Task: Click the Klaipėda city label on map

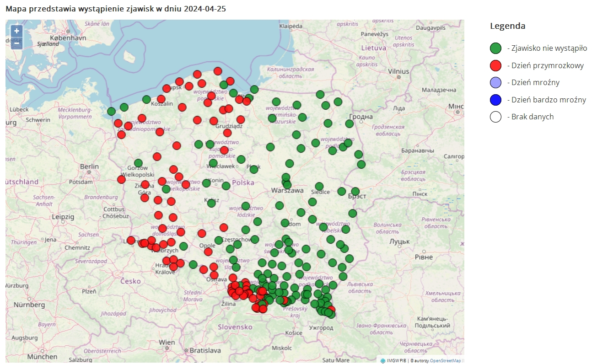Action: (x=291, y=26)
